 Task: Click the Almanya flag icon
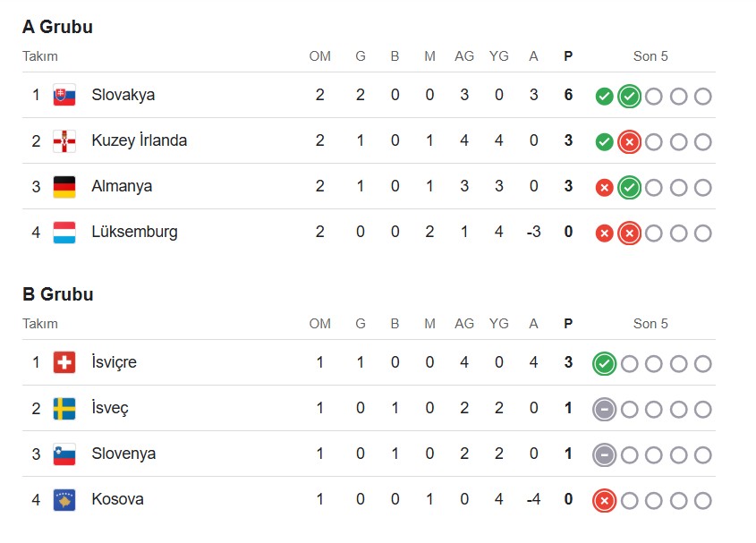pos(64,187)
